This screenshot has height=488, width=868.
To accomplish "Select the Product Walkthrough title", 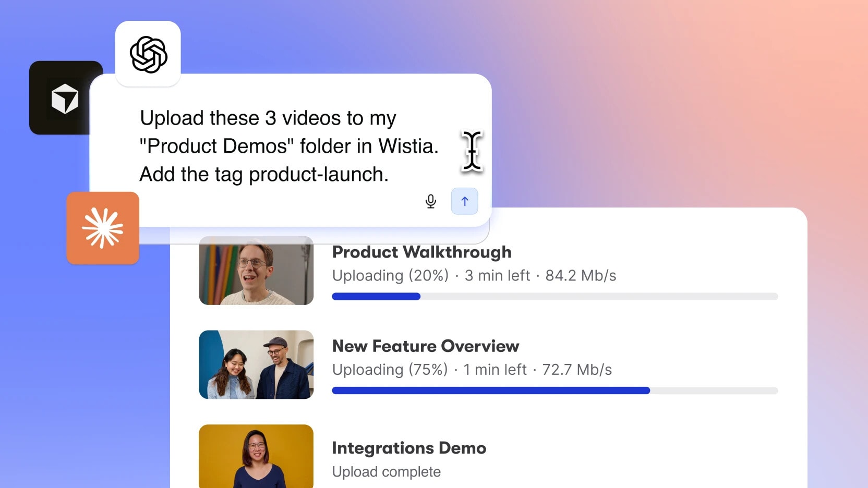I will pos(422,252).
